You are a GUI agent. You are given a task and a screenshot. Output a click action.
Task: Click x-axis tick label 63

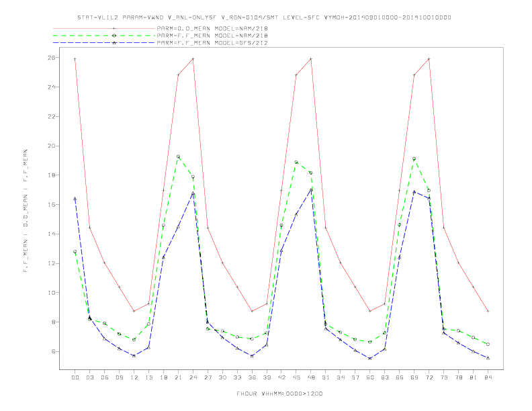[385, 377]
